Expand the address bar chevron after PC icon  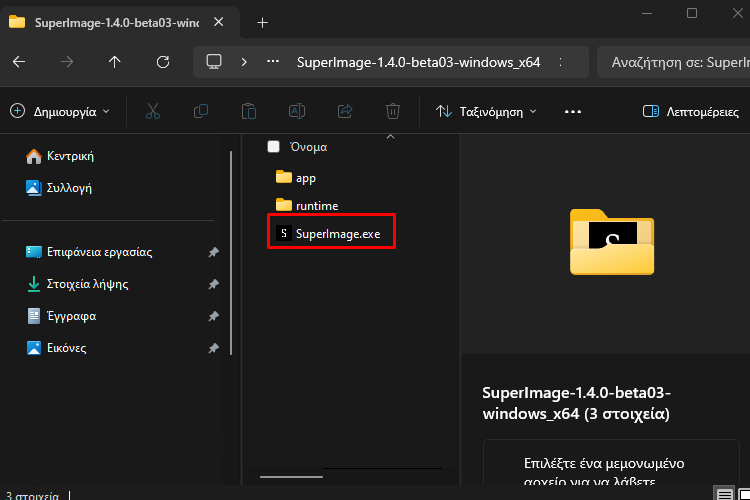click(244, 62)
